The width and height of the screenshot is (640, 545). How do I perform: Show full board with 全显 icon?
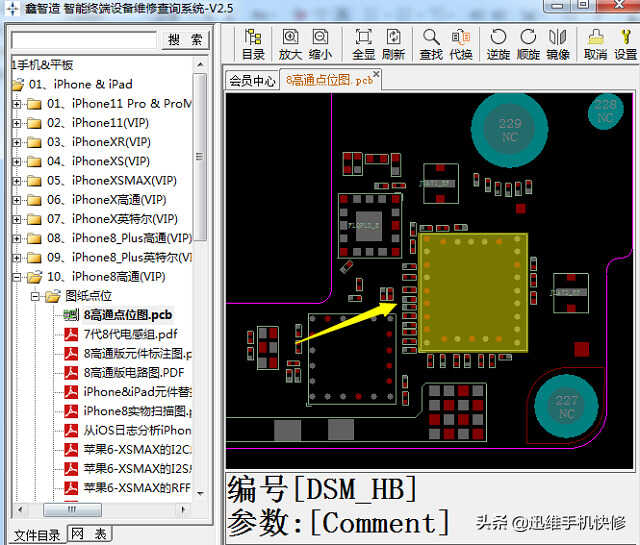364,44
